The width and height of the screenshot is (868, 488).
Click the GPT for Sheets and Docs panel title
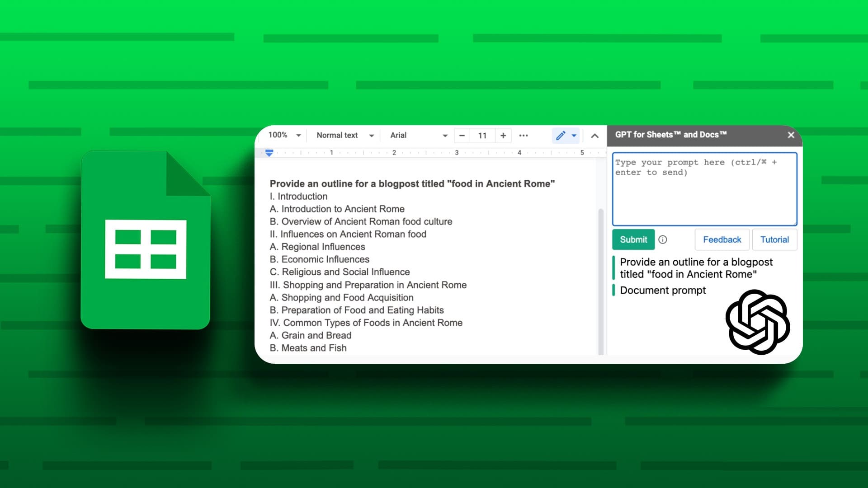tap(670, 135)
